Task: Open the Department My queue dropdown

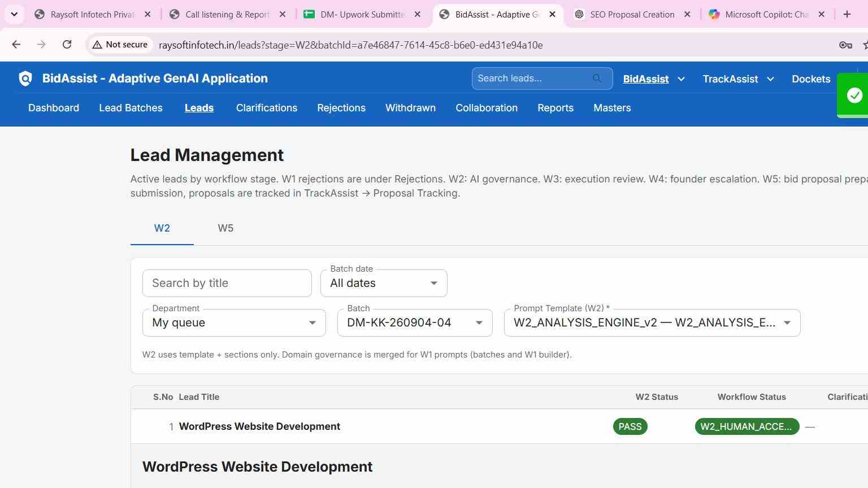Action: [x=234, y=323]
